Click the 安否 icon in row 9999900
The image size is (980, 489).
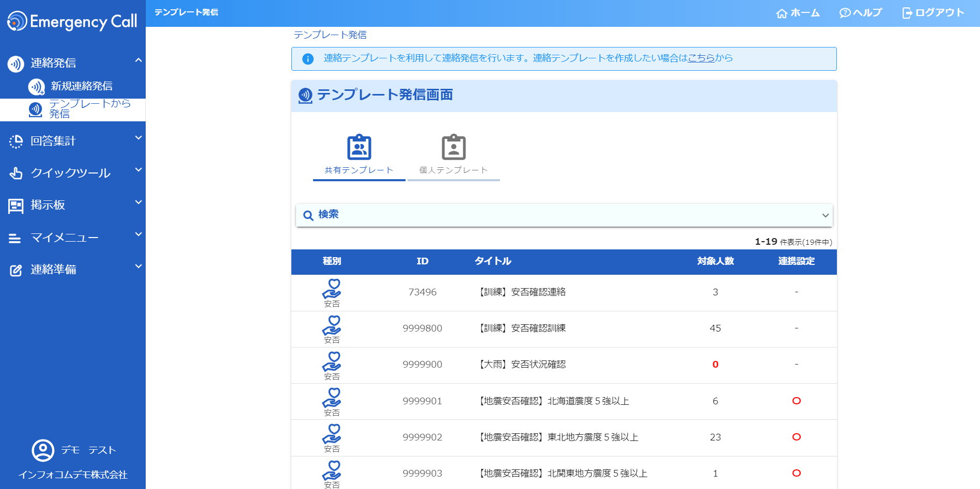332,361
